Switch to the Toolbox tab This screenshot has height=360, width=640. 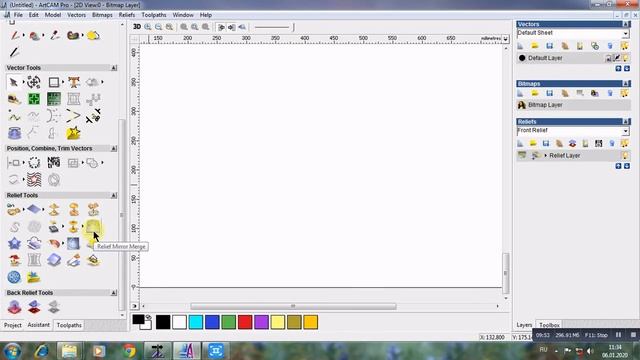click(x=549, y=325)
